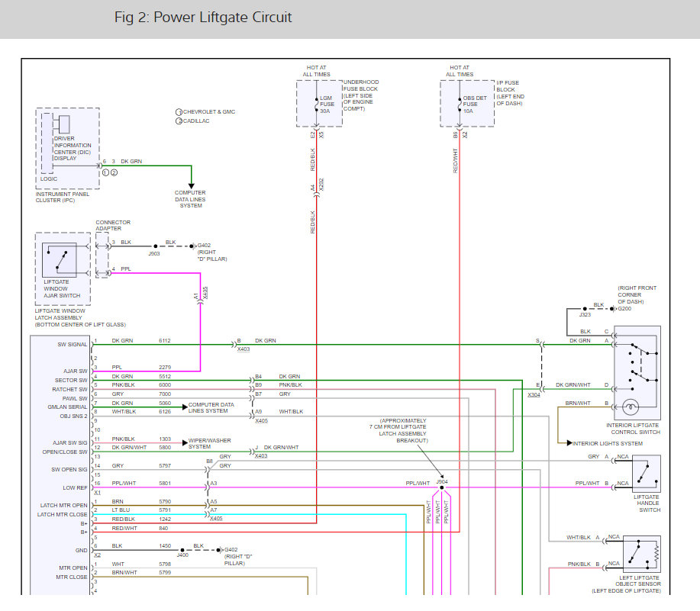
Task: Select the liftgate window ajar switch symbol
Action: (x=60, y=261)
